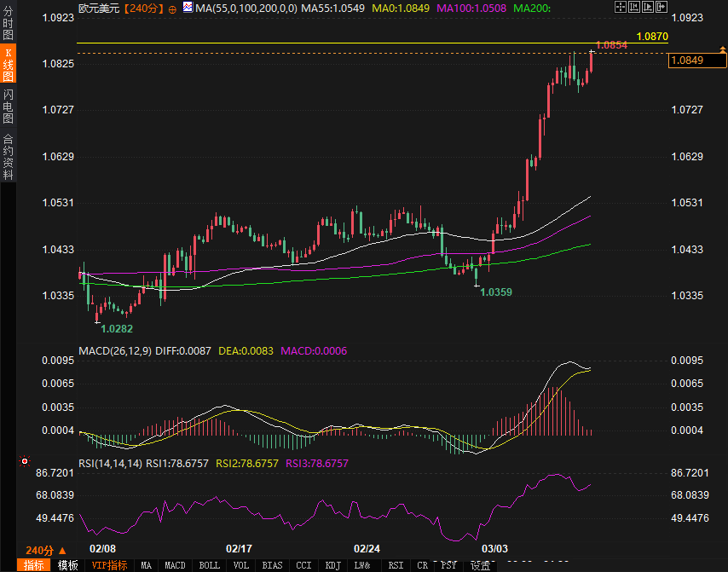
Task: Click the 模板 button
Action: click(x=67, y=565)
